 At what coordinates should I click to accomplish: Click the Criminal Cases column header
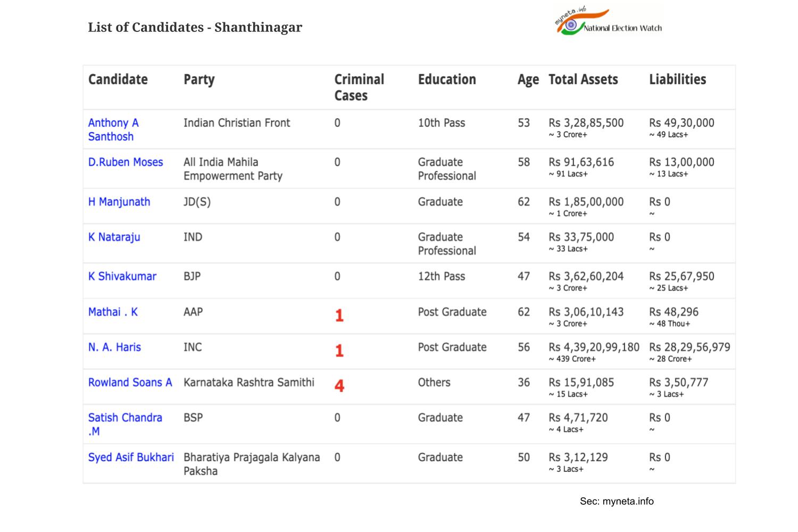click(359, 87)
